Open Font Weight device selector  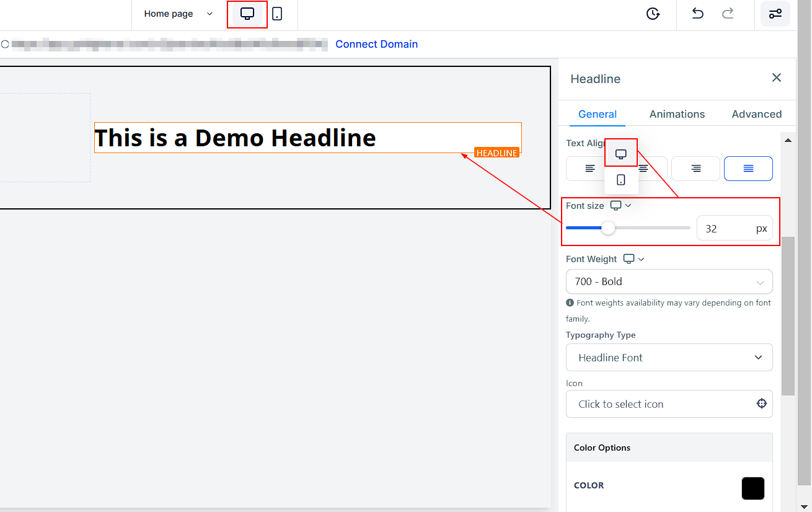pos(633,259)
